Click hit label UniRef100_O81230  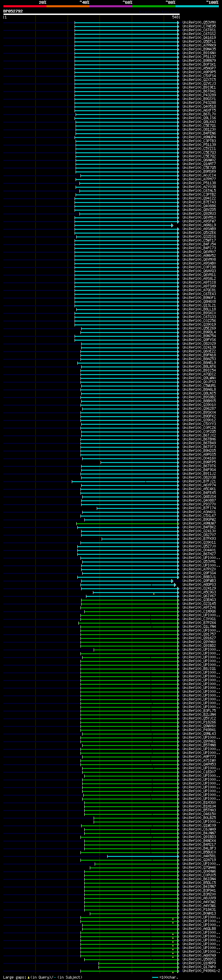click(199, 129)
